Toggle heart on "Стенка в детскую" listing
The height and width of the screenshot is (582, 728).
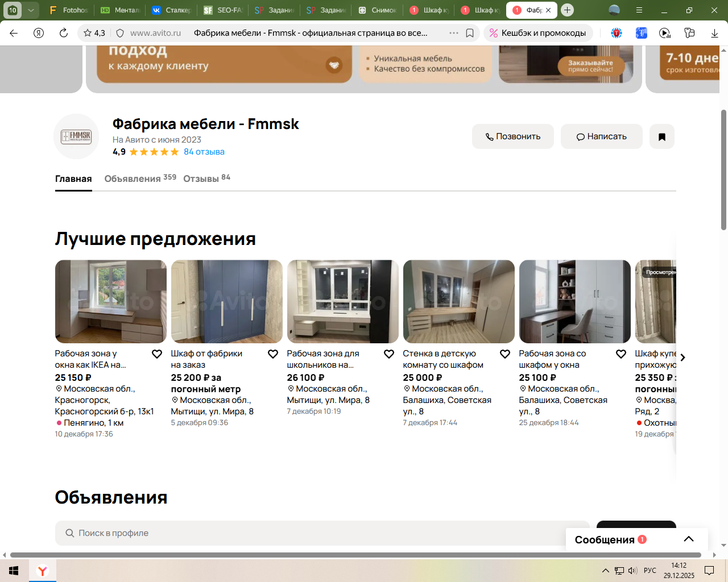pyautogui.click(x=505, y=354)
